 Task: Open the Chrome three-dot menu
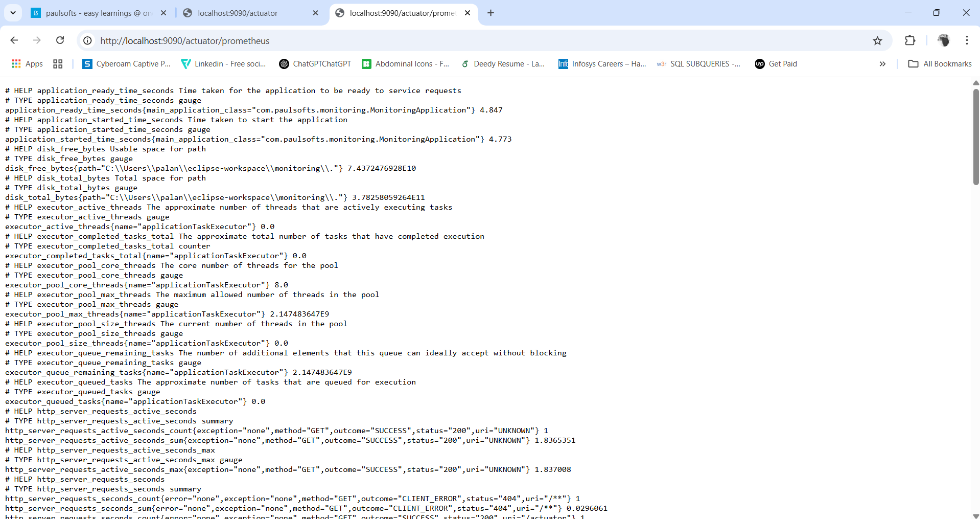[x=967, y=40]
